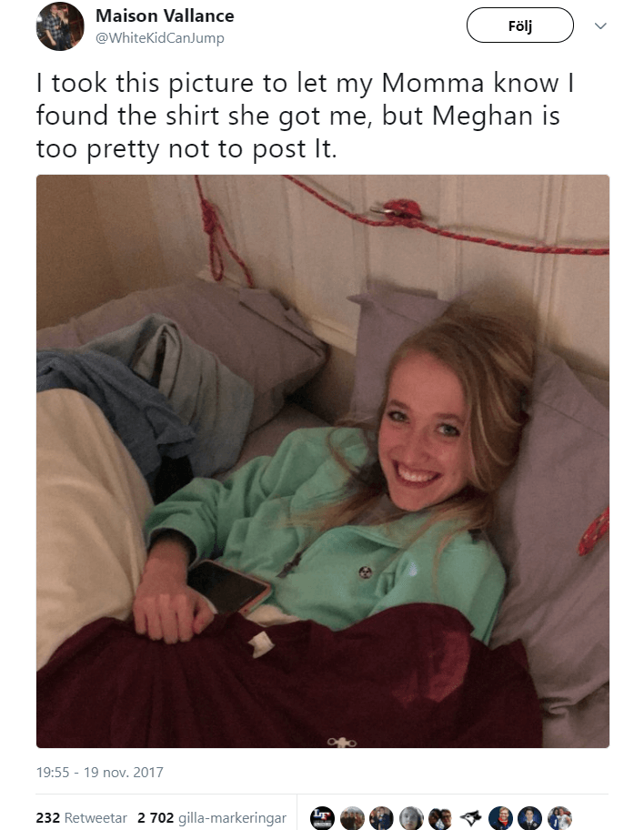View the 2 702 gilla-markeringar list
Image resolution: width=644 pixels, height=830 pixels.
pyautogui.click(x=212, y=818)
